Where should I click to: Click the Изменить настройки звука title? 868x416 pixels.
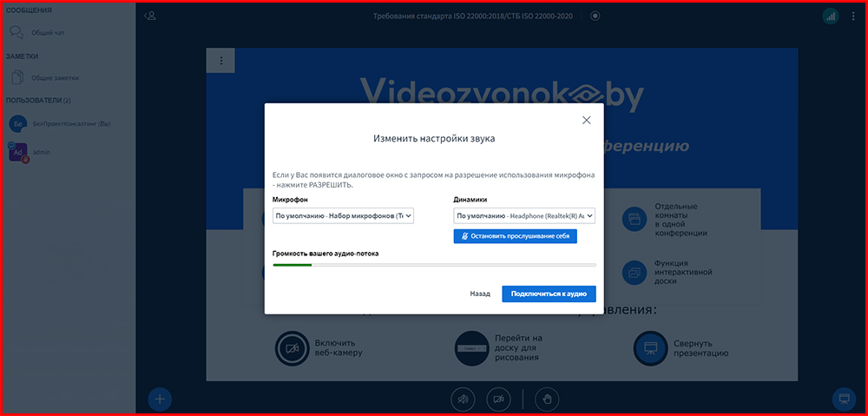point(434,138)
